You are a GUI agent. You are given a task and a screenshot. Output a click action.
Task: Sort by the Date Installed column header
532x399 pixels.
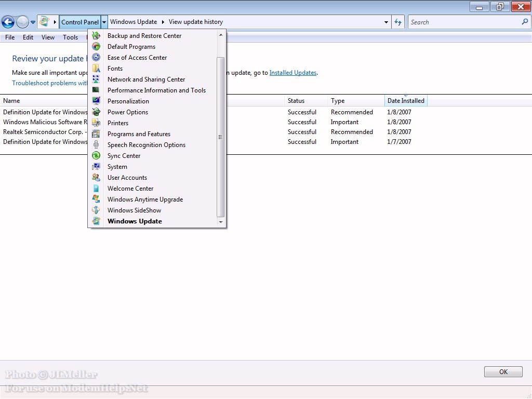click(x=406, y=101)
